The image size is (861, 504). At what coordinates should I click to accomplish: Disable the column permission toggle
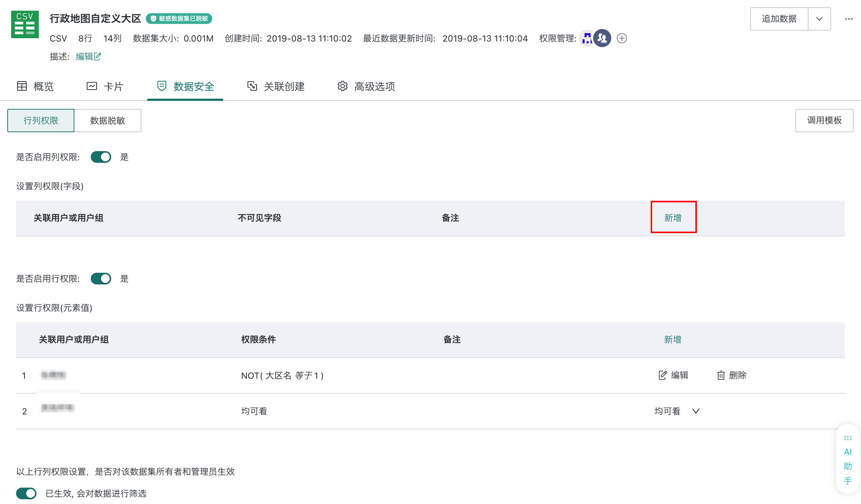click(x=101, y=157)
